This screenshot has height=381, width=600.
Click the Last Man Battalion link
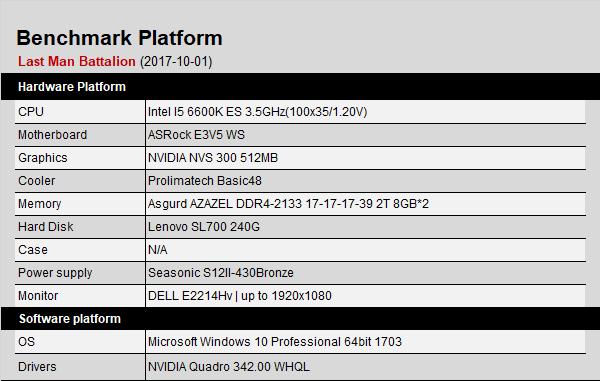tap(77, 61)
